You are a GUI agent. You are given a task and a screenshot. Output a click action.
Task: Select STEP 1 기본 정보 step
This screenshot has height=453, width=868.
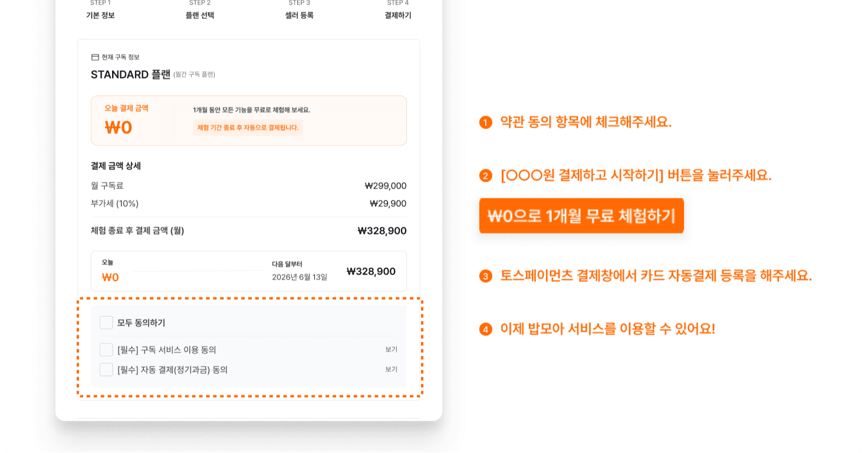(100, 10)
